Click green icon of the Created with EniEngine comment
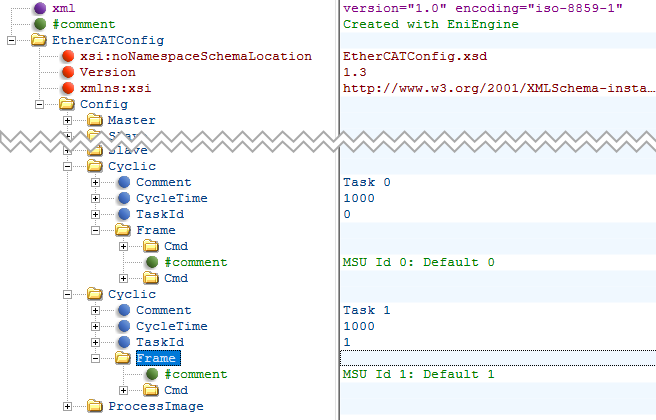The height and width of the screenshot is (420, 656). click(40, 24)
